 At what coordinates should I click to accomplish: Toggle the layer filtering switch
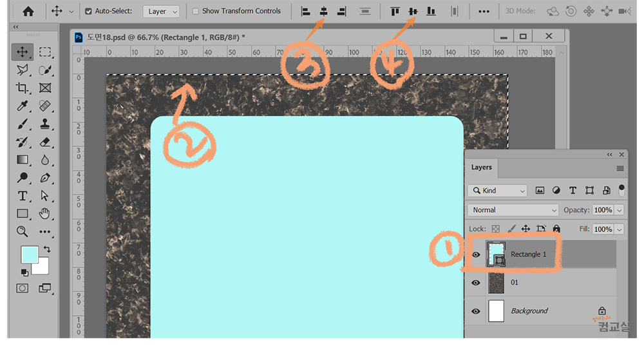621,190
